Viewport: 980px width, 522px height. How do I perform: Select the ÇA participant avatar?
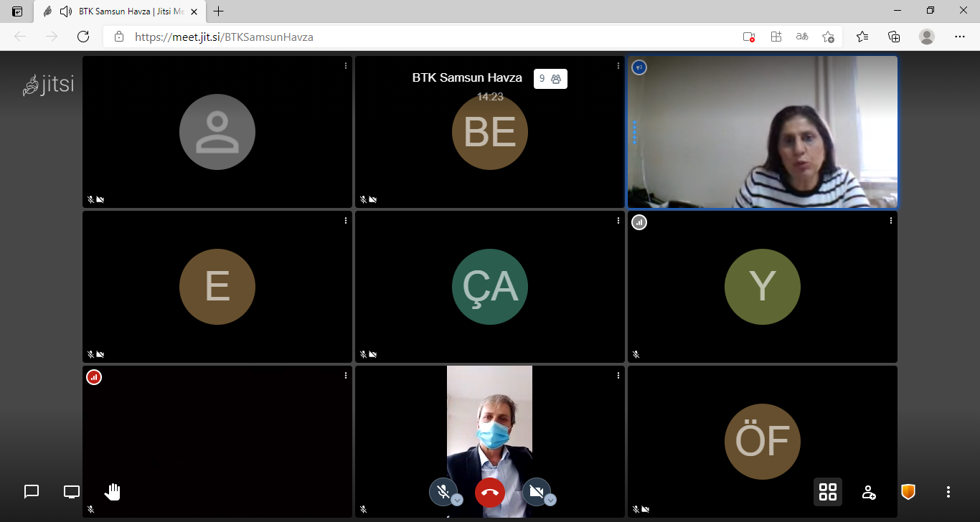(x=490, y=287)
